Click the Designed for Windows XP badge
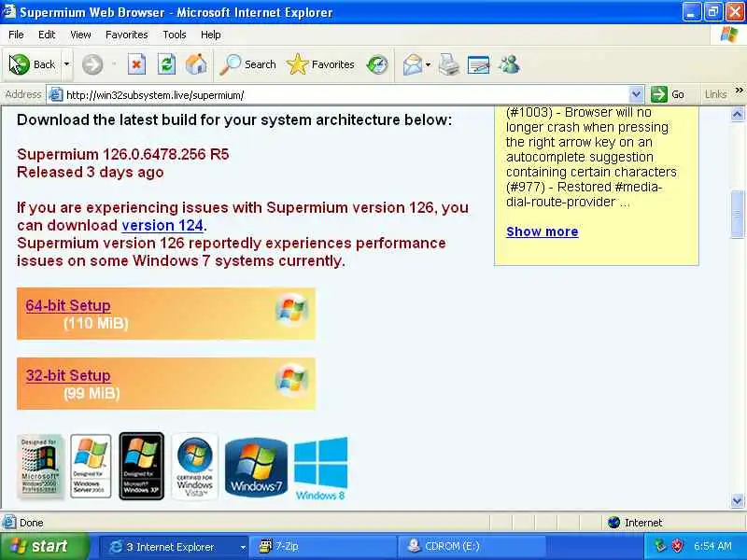The image size is (747, 560). pos(142,466)
